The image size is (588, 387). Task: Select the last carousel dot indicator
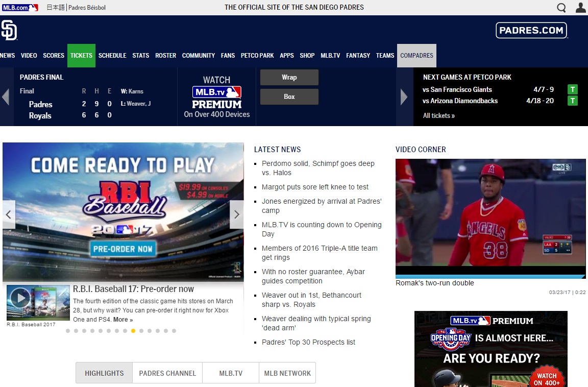tap(174, 331)
